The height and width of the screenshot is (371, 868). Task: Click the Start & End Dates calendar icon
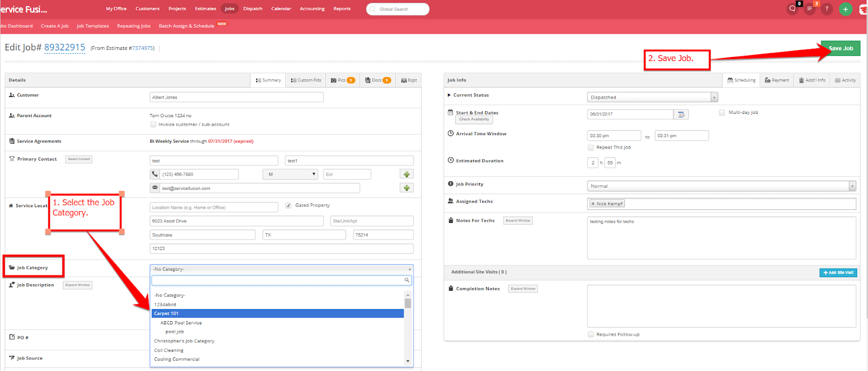[450, 113]
